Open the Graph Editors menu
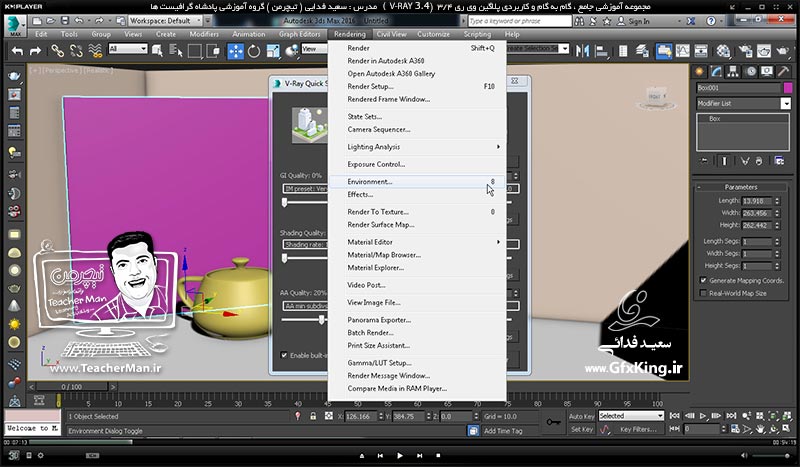This screenshot has width=800, height=467. click(299, 34)
